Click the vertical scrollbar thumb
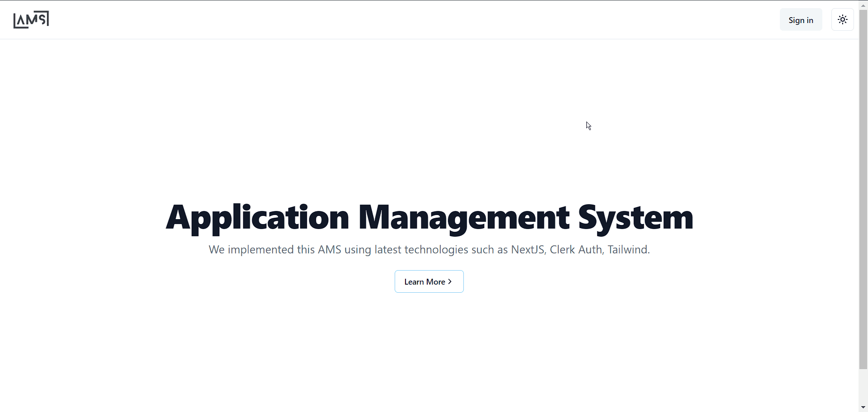The image size is (868, 412). tap(863, 189)
